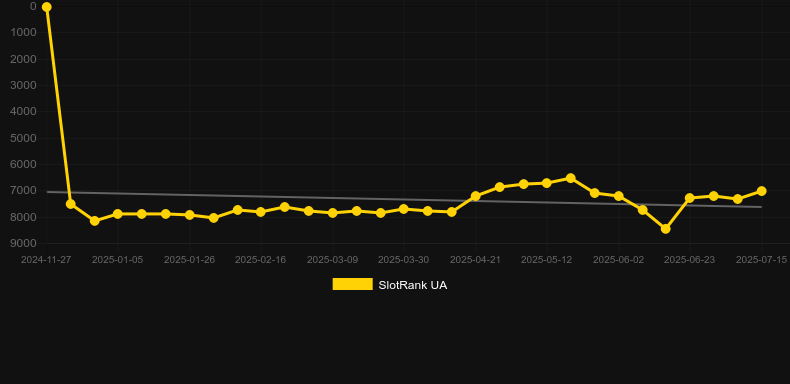Select the data point above 2025-05-12

coord(547,183)
